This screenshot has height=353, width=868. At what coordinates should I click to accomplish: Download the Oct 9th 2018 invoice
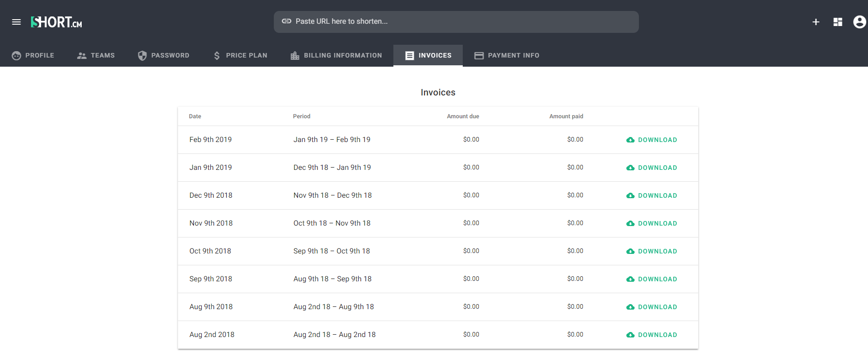652,251
